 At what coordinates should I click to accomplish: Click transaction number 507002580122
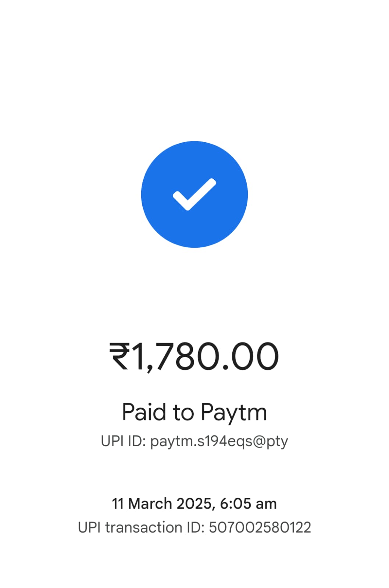[x=260, y=527]
